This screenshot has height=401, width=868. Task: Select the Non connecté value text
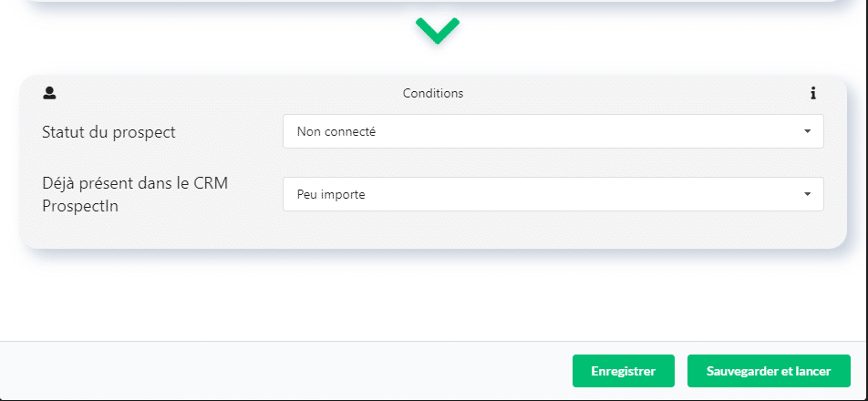[336, 131]
